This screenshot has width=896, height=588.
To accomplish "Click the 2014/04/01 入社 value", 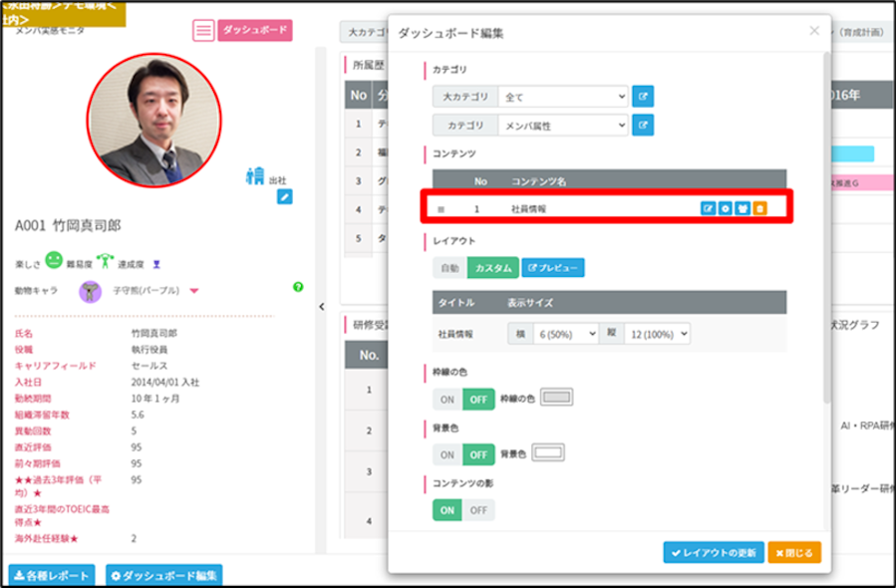I will [x=165, y=383].
